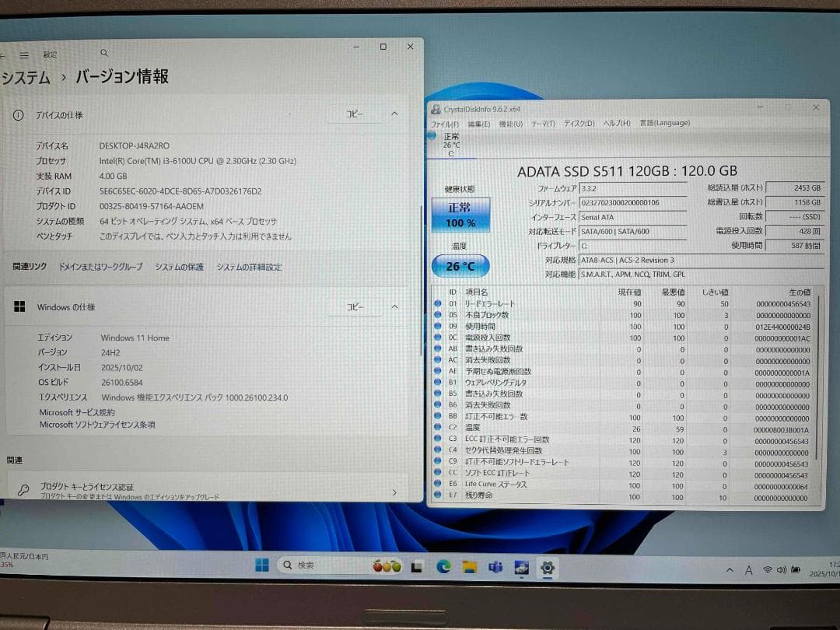The image size is (840, 630).
Task: Click the 使用時間 value 587 時間
Action: click(795, 245)
